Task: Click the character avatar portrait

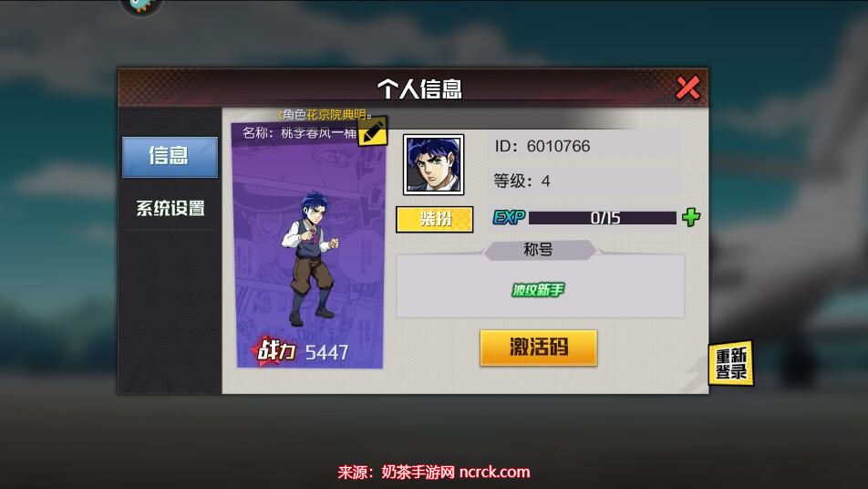Action: (x=433, y=164)
